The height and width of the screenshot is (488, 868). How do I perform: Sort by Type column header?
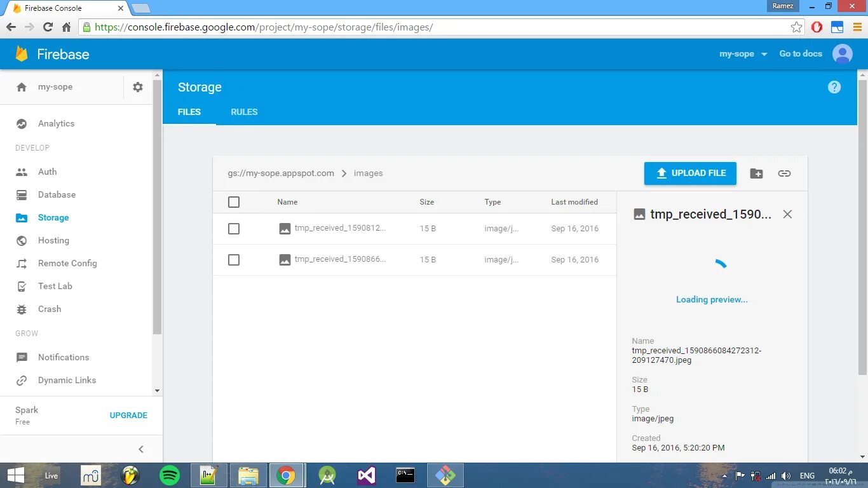[x=492, y=202]
